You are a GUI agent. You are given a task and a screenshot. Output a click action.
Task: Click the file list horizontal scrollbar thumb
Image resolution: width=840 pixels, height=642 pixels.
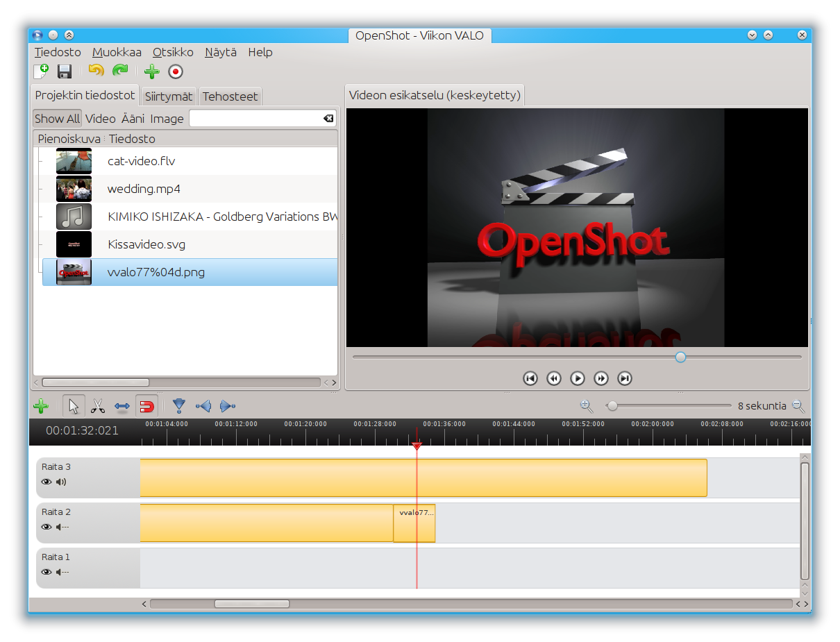(x=95, y=382)
